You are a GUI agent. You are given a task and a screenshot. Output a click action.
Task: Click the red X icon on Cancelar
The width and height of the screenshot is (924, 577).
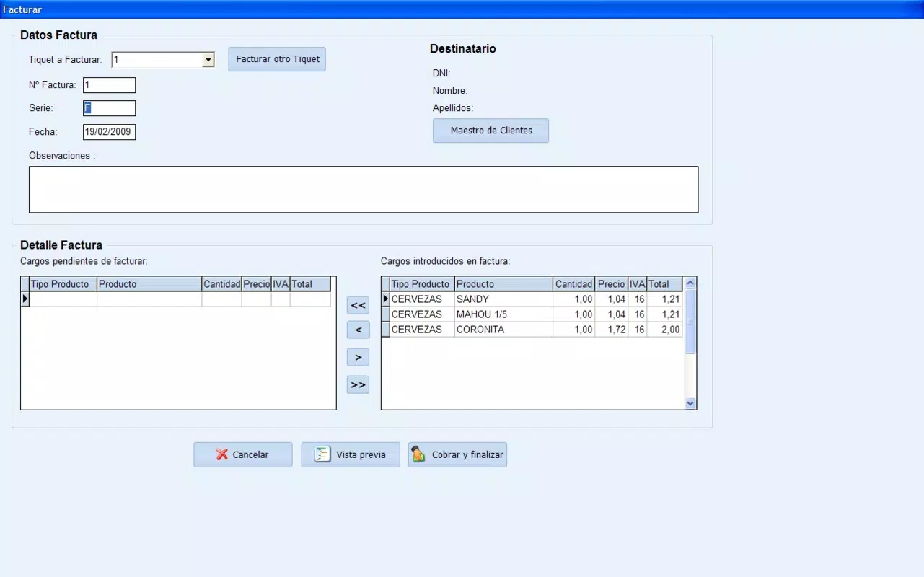pyautogui.click(x=222, y=454)
